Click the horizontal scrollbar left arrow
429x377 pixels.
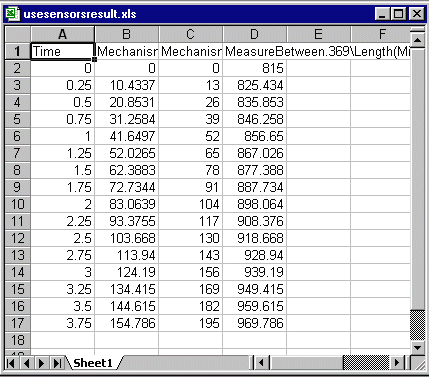262,362
